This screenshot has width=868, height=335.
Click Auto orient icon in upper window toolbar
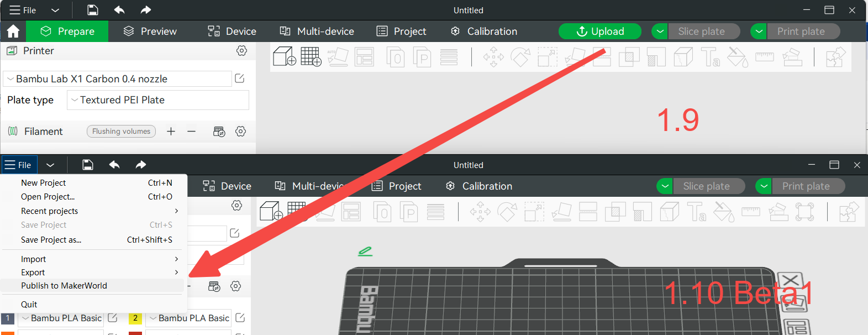(x=338, y=57)
